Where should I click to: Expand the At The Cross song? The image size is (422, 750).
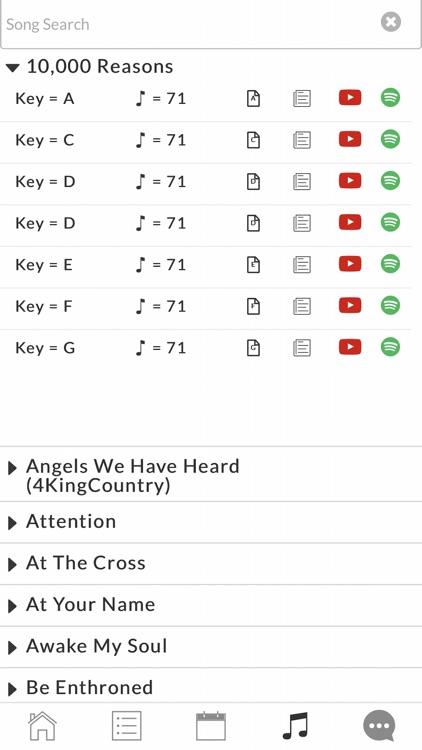click(211, 563)
